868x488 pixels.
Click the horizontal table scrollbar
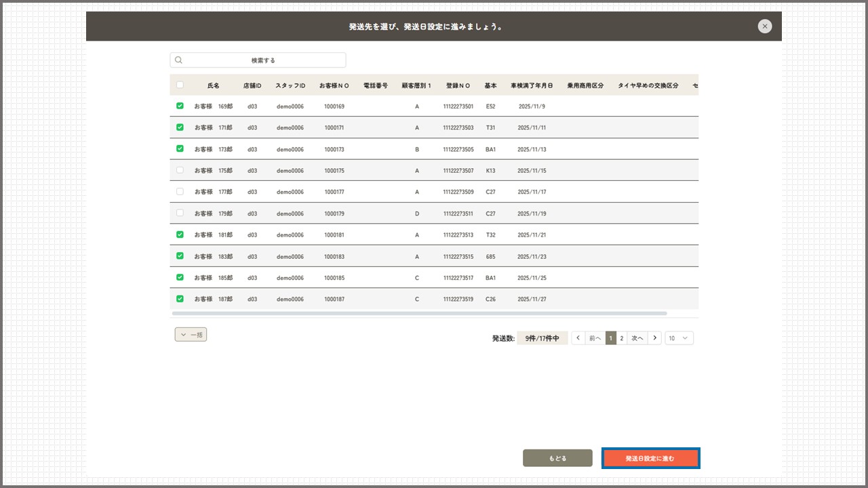pyautogui.click(x=419, y=313)
